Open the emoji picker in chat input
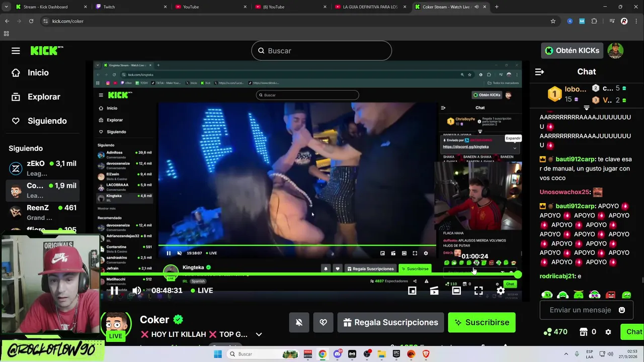The height and width of the screenshot is (362, 644). click(x=622, y=310)
